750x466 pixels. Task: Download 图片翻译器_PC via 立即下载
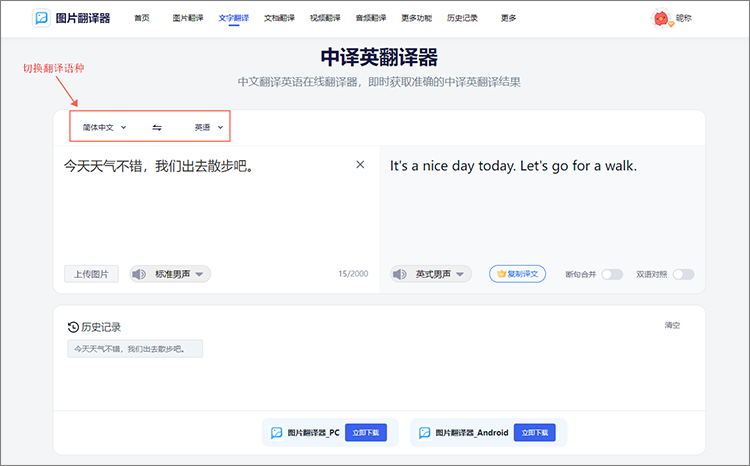point(366,433)
